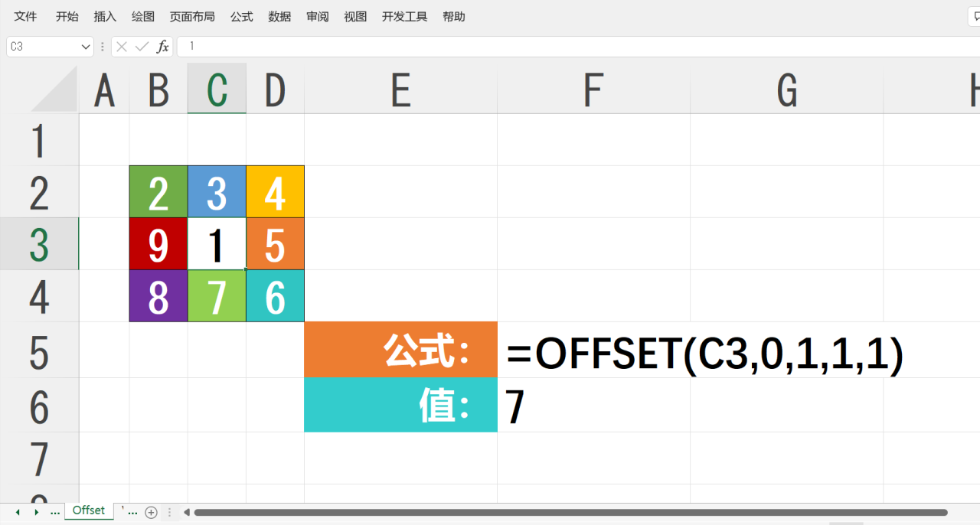Image resolution: width=980 pixels, height=525 pixels.
Task: Select the 绘图 ribbon tab
Action: pos(143,16)
